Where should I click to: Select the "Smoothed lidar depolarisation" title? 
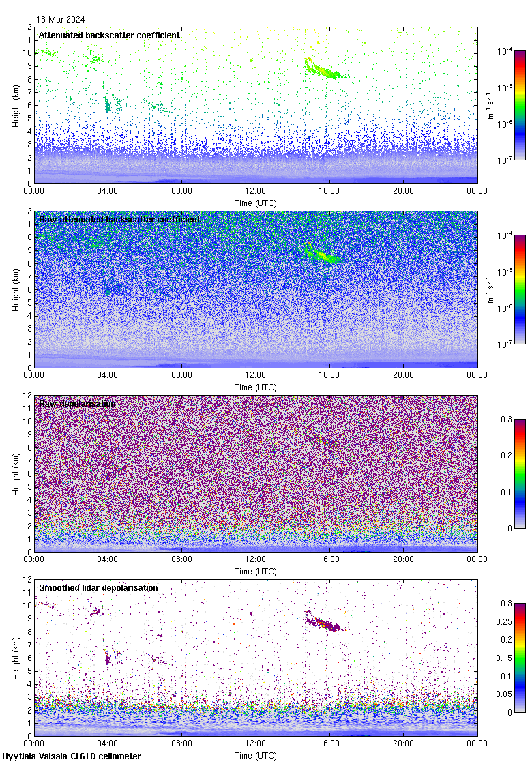point(98,587)
